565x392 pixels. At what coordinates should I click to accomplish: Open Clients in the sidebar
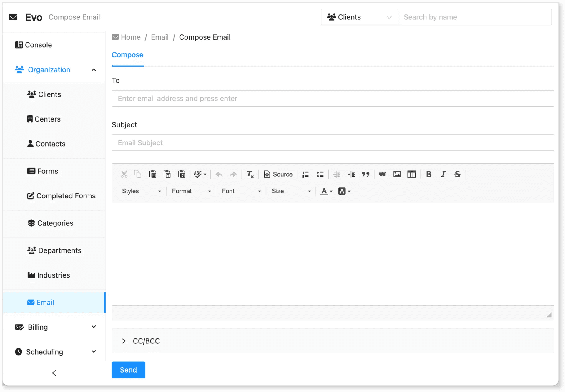pyautogui.click(x=44, y=94)
